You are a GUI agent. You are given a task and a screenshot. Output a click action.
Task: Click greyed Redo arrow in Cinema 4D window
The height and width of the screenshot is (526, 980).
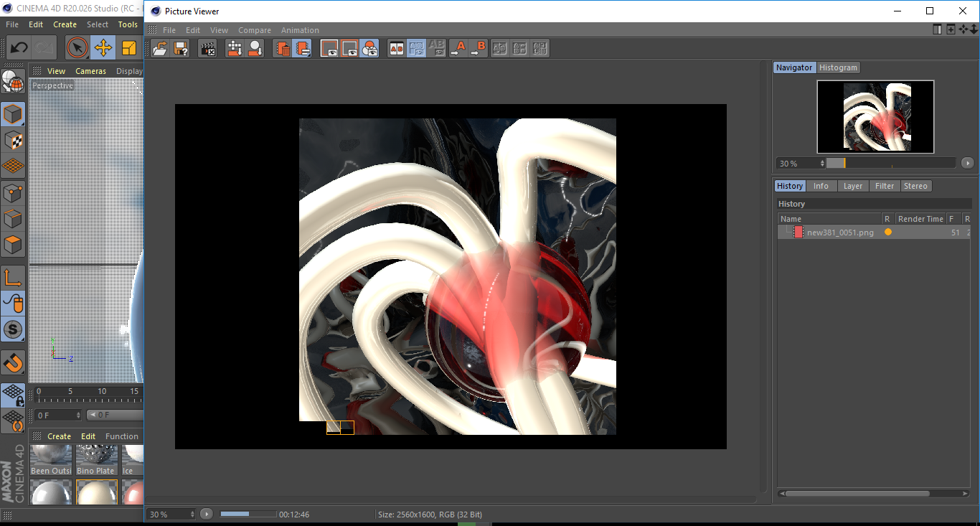[x=44, y=48]
